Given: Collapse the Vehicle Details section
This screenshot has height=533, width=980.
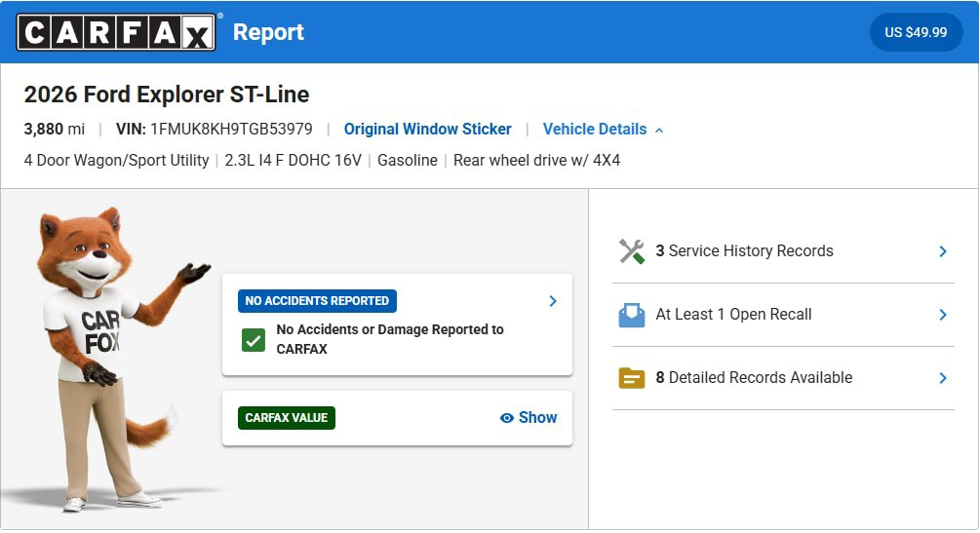Looking at the screenshot, I should (x=603, y=129).
